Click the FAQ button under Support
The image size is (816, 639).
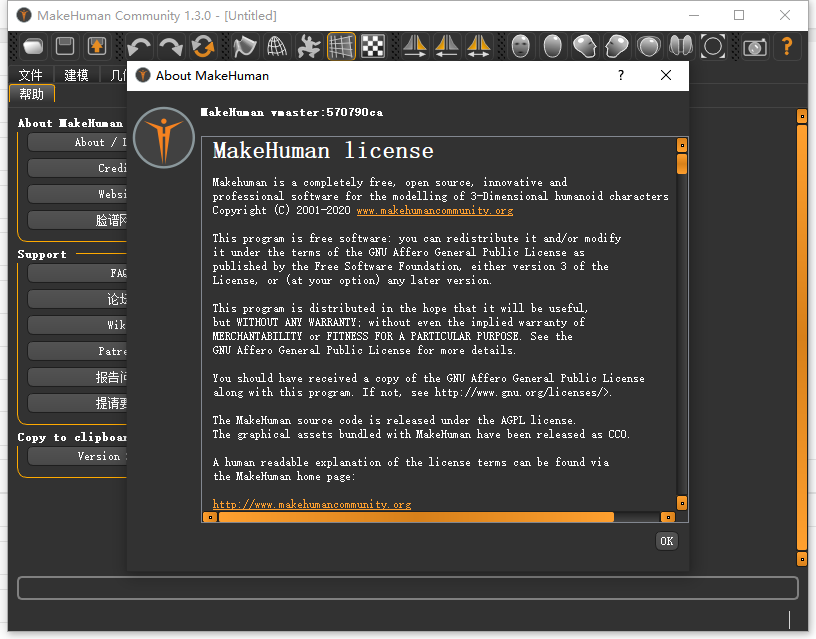pyautogui.click(x=77, y=273)
